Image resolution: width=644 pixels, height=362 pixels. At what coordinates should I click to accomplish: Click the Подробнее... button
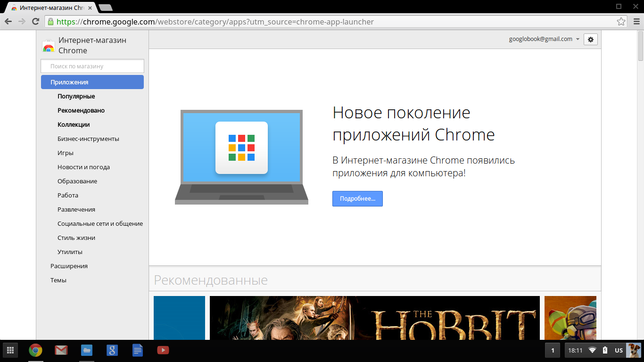tap(357, 198)
